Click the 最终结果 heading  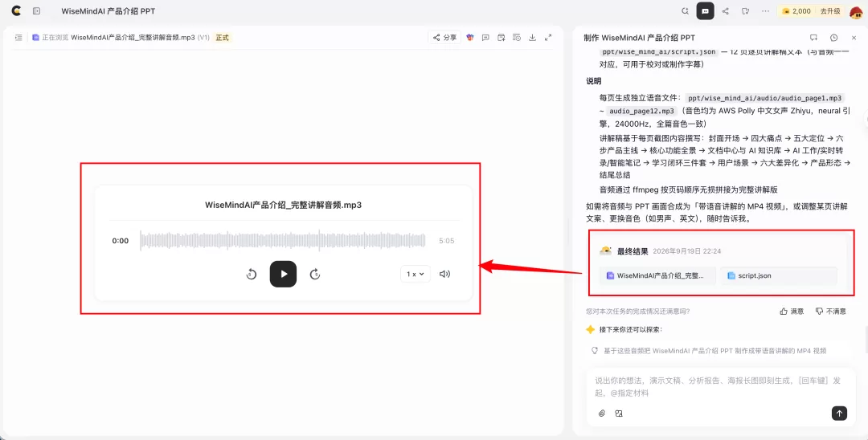(x=633, y=251)
